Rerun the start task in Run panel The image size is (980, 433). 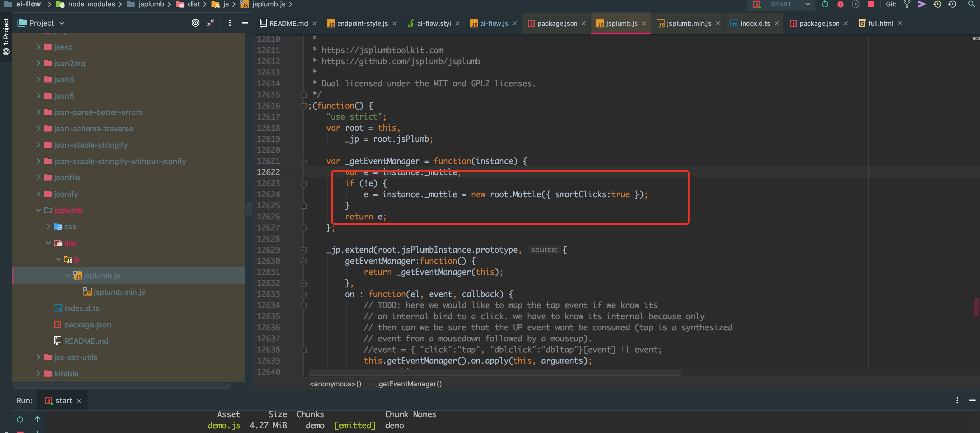(19, 419)
